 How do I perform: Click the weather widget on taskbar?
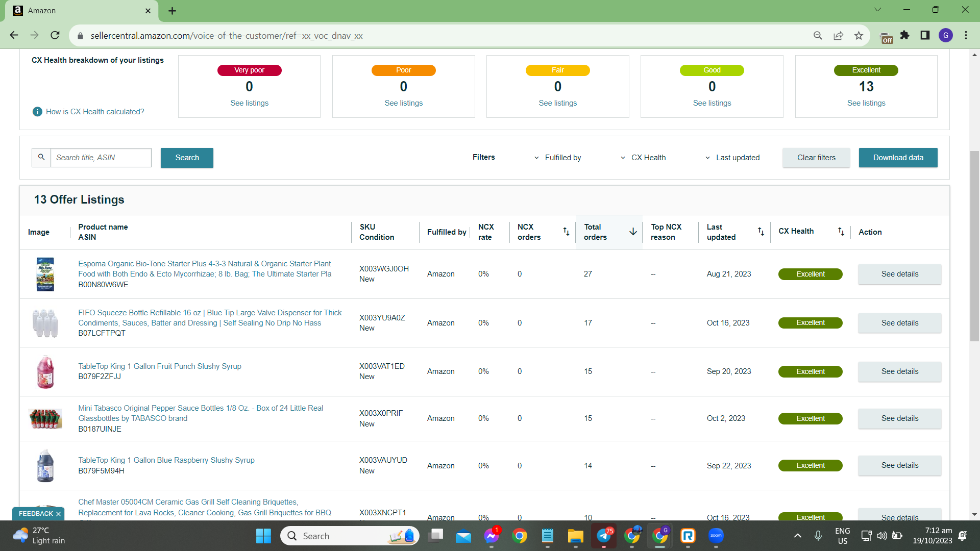[40, 536]
